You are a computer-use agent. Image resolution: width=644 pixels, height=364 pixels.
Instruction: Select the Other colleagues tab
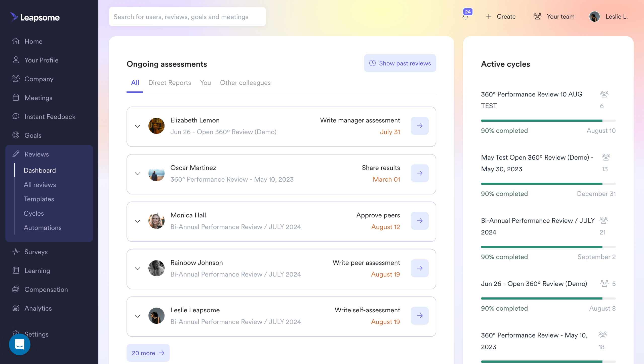click(245, 83)
